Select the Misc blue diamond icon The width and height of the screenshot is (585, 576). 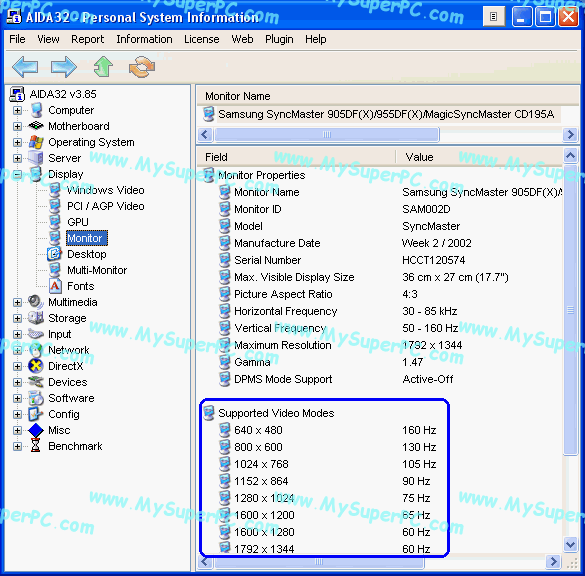point(36,430)
